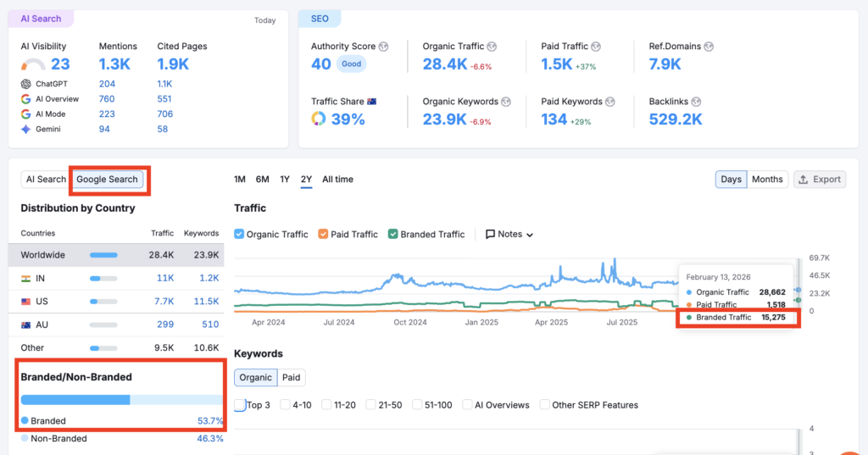Click the ChatGPT logo icon
Image resolution: width=868 pixels, height=455 pixels.
pos(26,84)
